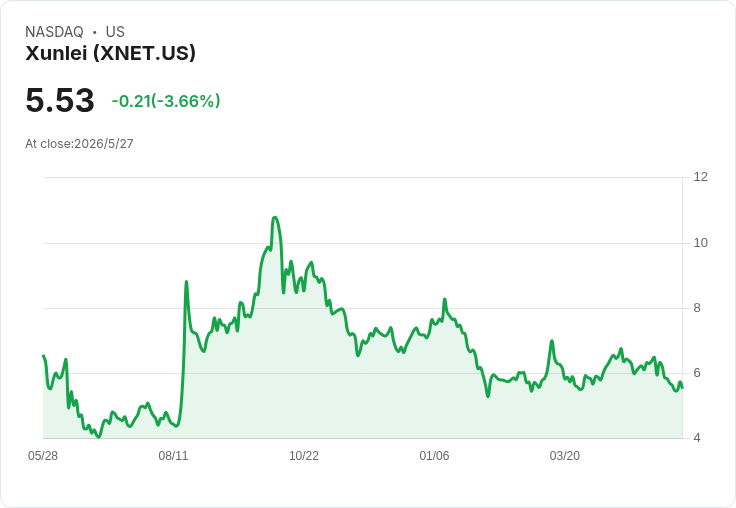Click the 10 y-axis price label
The image size is (736, 508).
click(x=701, y=243)
